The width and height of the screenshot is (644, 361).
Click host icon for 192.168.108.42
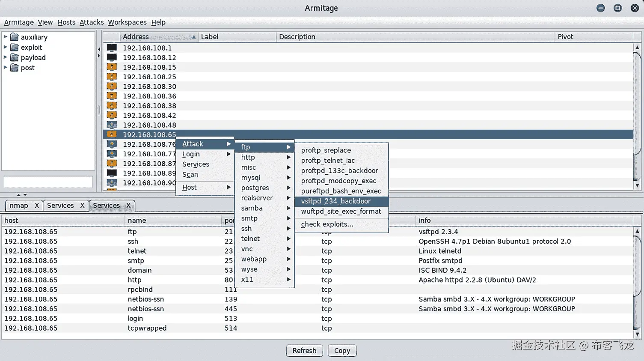(112, 115)
